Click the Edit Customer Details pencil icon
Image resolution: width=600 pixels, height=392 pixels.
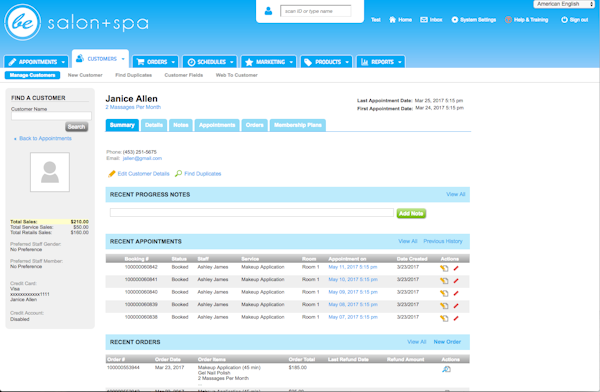click(x=111, y=174)
